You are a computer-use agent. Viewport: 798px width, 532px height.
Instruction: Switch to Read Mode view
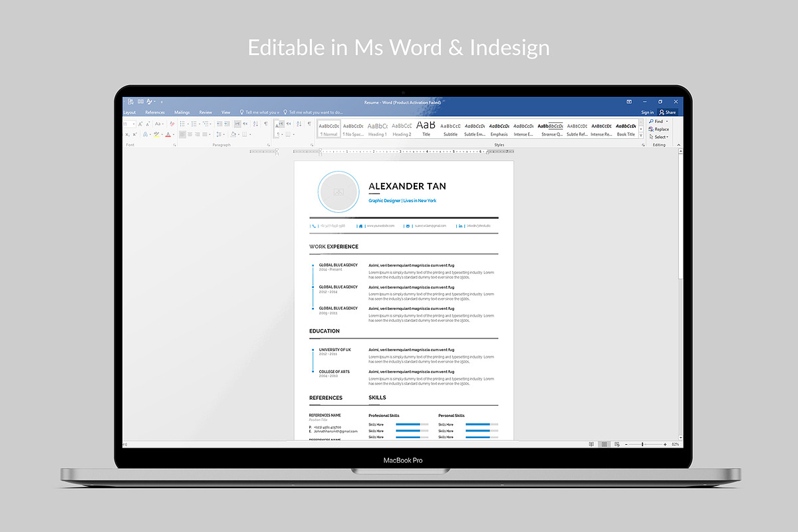click(591, 444)
